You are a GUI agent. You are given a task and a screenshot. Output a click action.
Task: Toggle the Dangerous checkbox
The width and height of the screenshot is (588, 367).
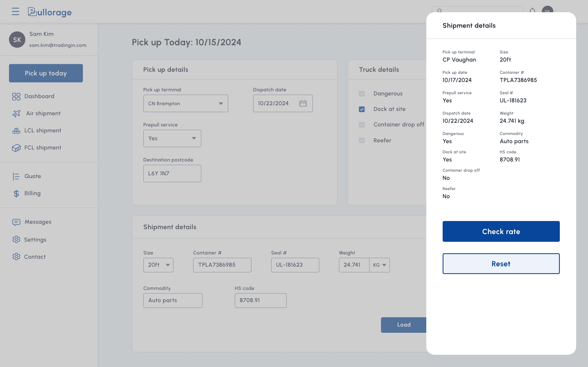pos(362,94)
